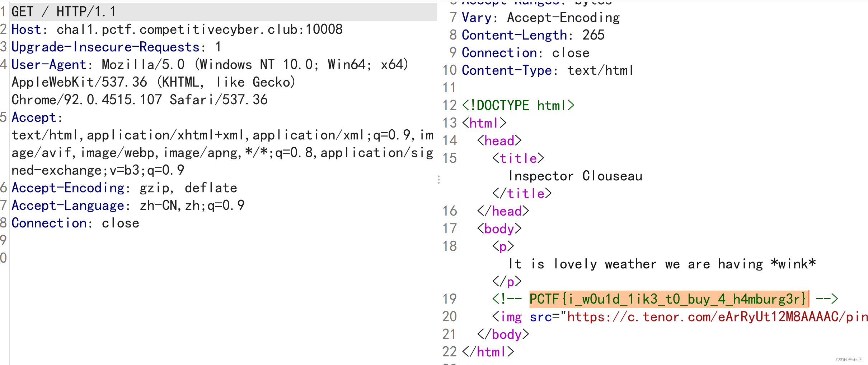The image size is (868, 365).
Task: Click line number 12 in response gutter
Action: pos(450,106)
